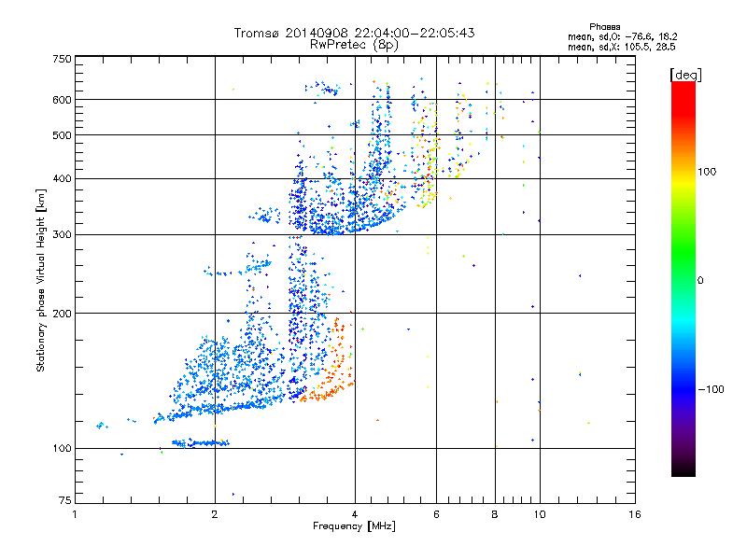Click the blue horizontal echo trace near 100 km

pyautogui.click(x=201, y=442)
